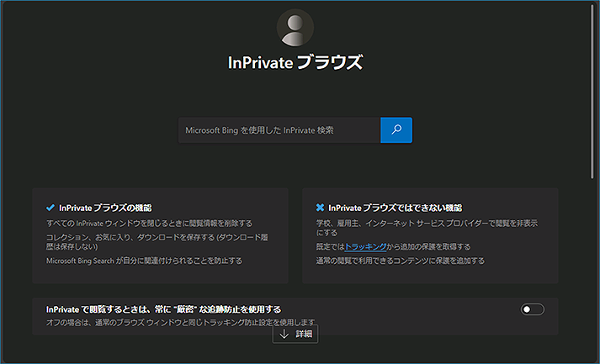Screen dimensions: 600x364
Task: Click the blue magnifier search button
Action: [x=396, y=130]
